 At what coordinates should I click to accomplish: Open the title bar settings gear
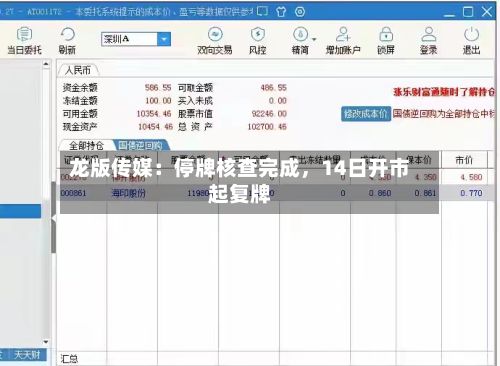point(300,12)
